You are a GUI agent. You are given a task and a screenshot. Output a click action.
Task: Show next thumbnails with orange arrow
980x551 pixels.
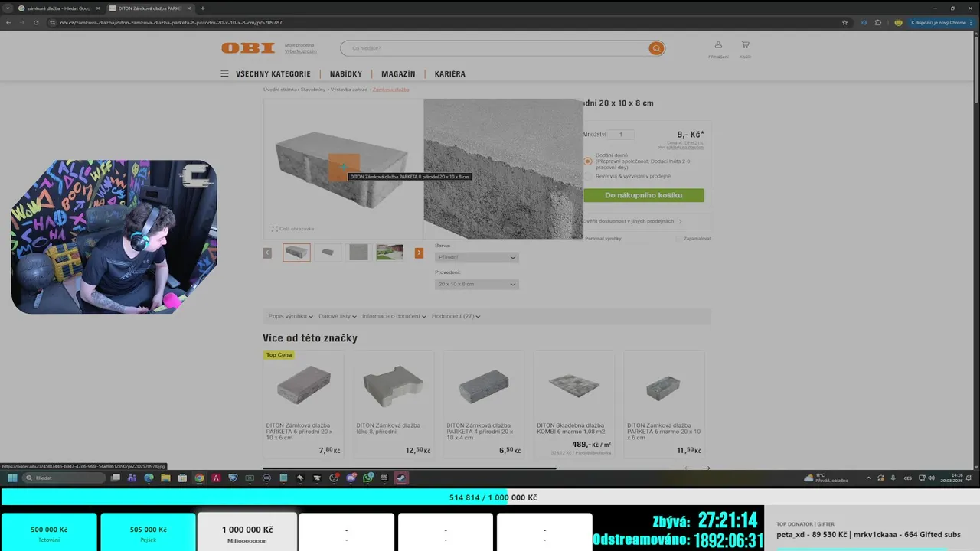(x=419, y=253)
